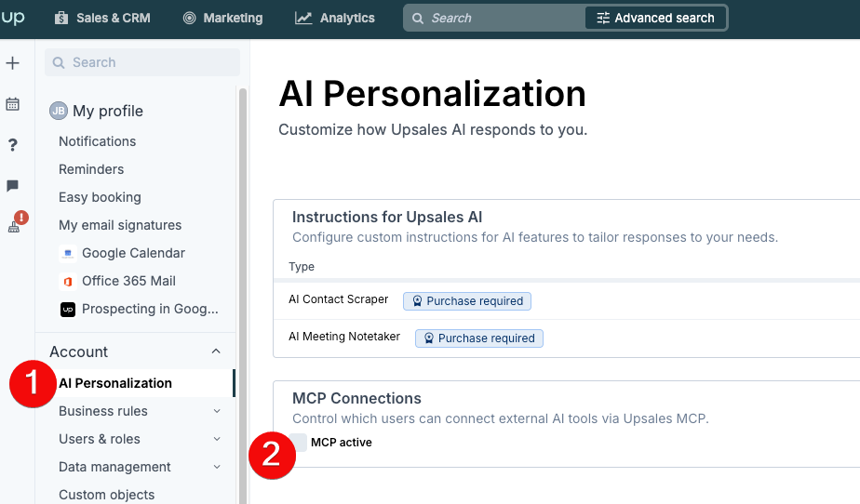Click Purchase required badge for AI Contact Scraper
The image size is (860, 504).
(467, 301)
